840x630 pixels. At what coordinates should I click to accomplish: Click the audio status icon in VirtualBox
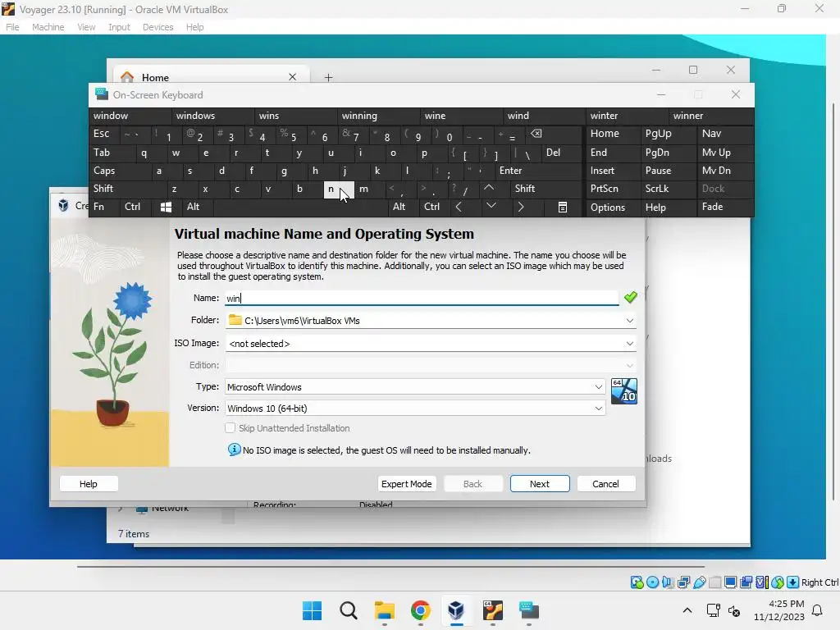[668, 582]
